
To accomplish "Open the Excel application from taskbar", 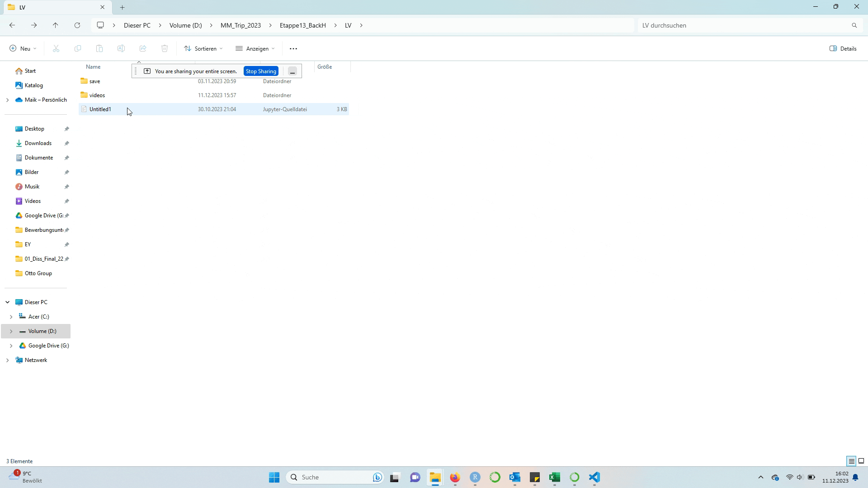I will click(554, 477).
